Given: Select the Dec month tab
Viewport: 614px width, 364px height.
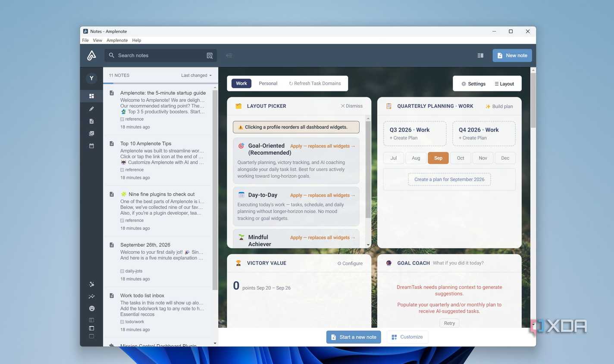Looking at the screenshot, I should click(505, 158).
